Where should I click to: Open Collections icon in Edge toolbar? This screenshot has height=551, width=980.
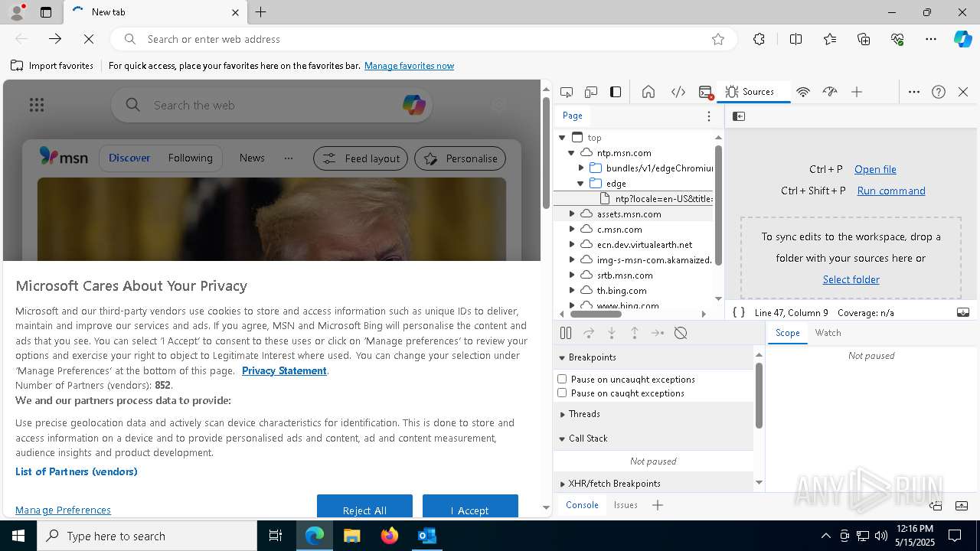(864, 39)
